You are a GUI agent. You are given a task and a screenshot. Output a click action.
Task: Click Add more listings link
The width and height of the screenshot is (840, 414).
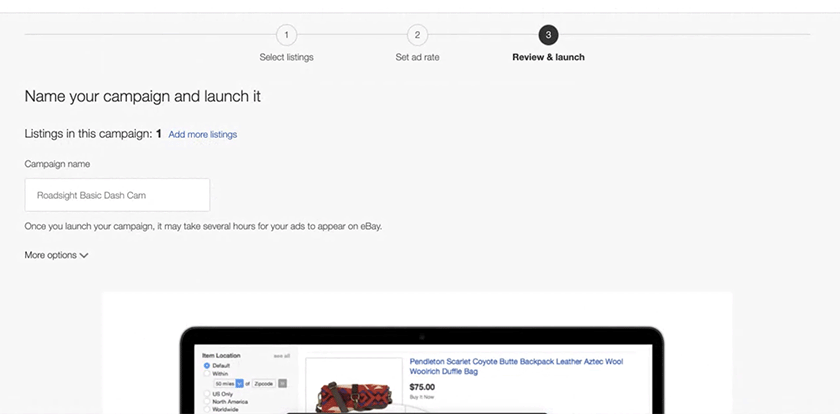pyautogui.click(x=202, y=134)
